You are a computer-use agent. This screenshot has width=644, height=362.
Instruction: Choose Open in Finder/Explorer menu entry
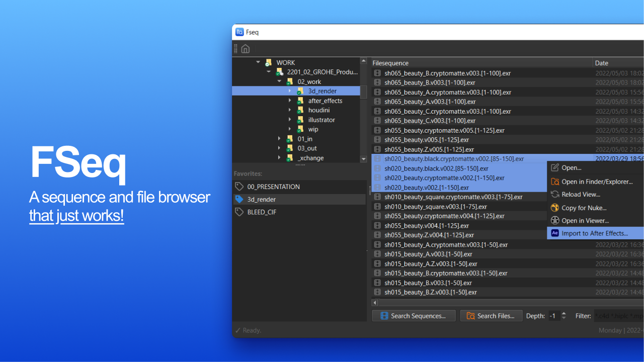click(597, 182)
